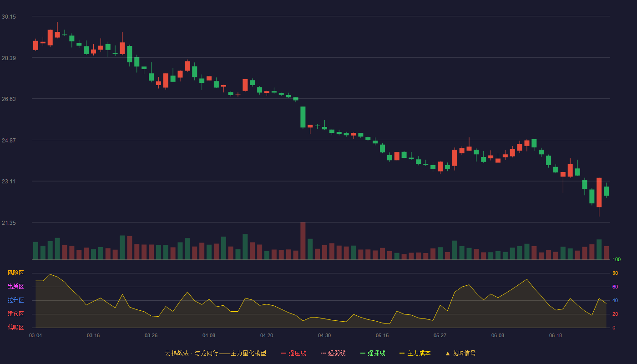The width and height of the screenshot is (637, 364).
Task: Select the 03-26 date label
Action: click(x=151, y=335)
